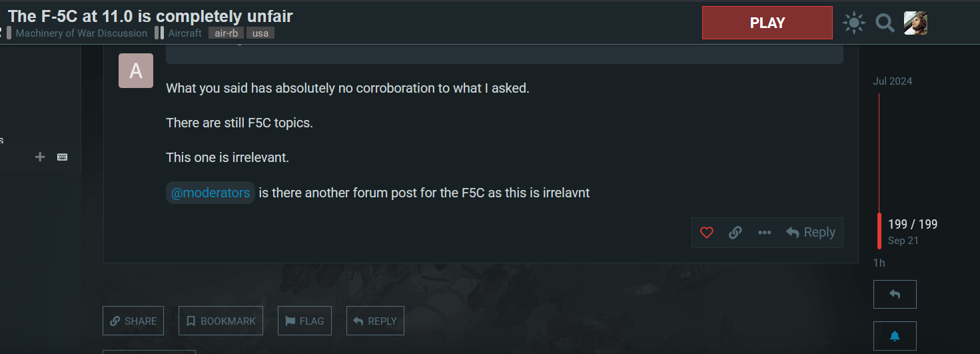
Task: Toggle topic notifications with the bell button
Action: [895, 336]
